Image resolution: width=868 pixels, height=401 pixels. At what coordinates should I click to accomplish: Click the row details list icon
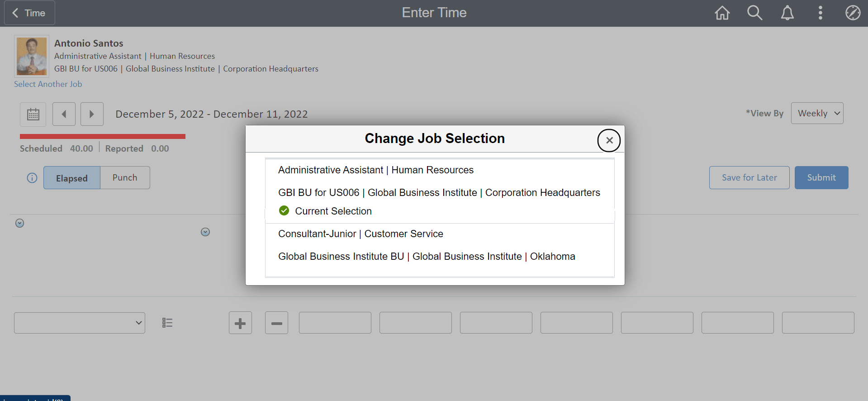pyautogui.click(x=167, y=323)
